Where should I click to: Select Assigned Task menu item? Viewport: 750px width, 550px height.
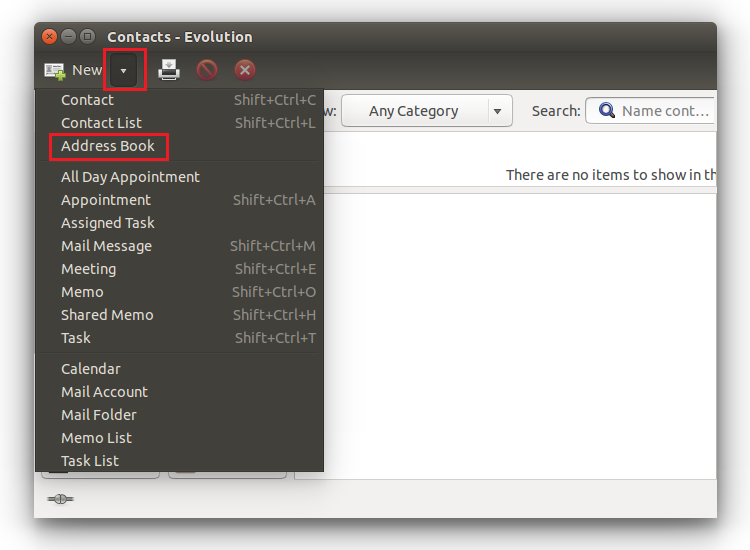[x=179, y=223]
